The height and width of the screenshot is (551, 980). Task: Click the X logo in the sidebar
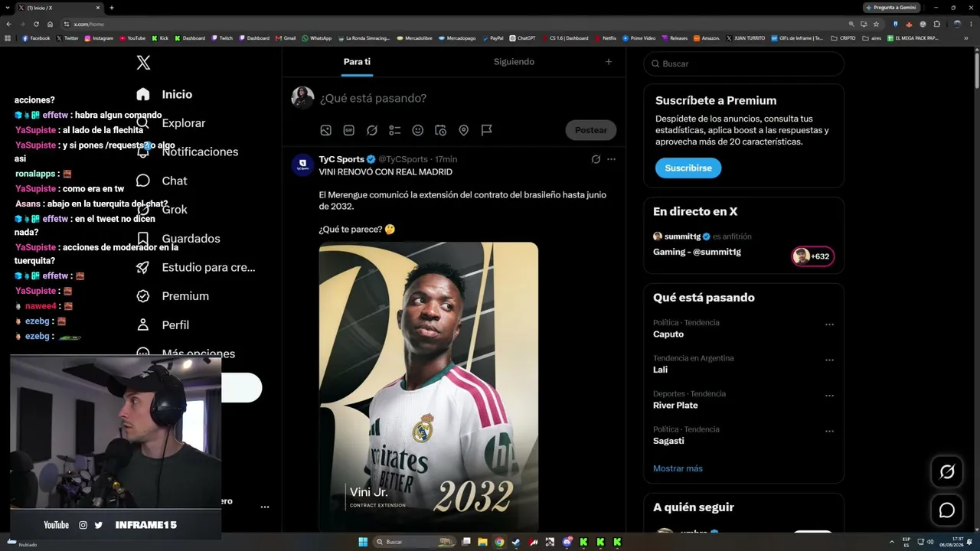point(143,63)
